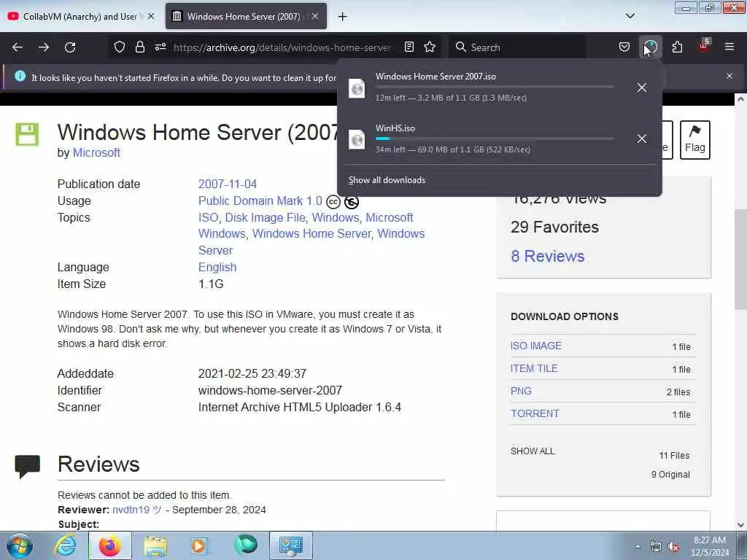Click the Windows Home Server 2007.iso progress bar
Image resolution: width=747 pixels, height=560 pixels.
[494, 87]
